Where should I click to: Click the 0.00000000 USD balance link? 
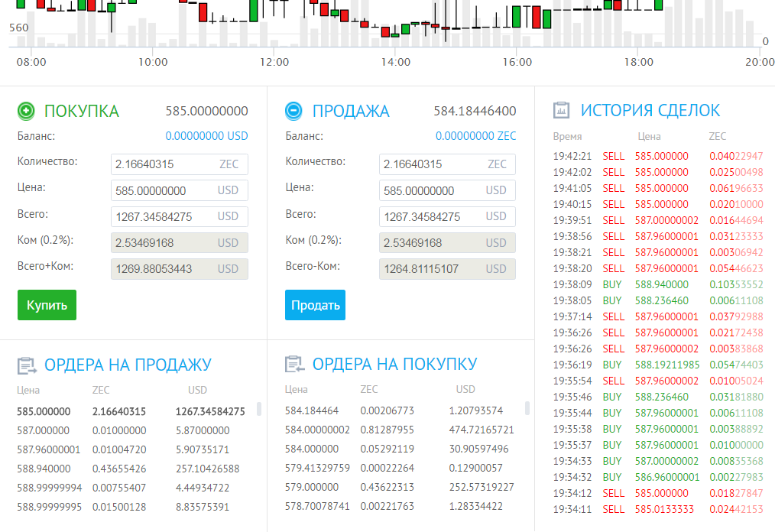[x=206, y=136]
